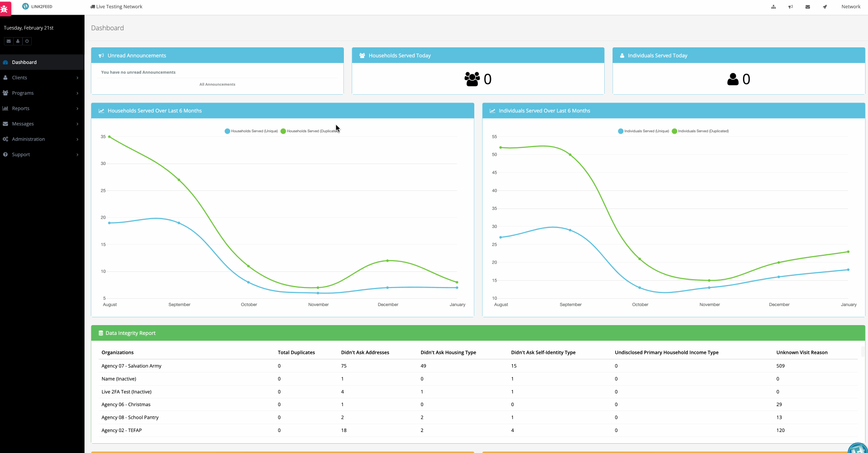Toggle Households Served (Duplicated) legend series

point(309,131)
